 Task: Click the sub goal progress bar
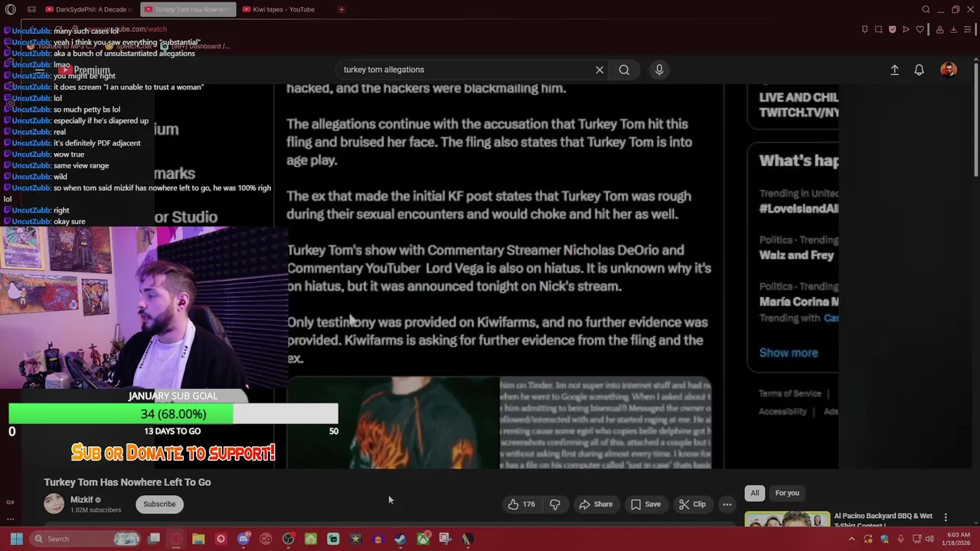(x=173, y=414)
